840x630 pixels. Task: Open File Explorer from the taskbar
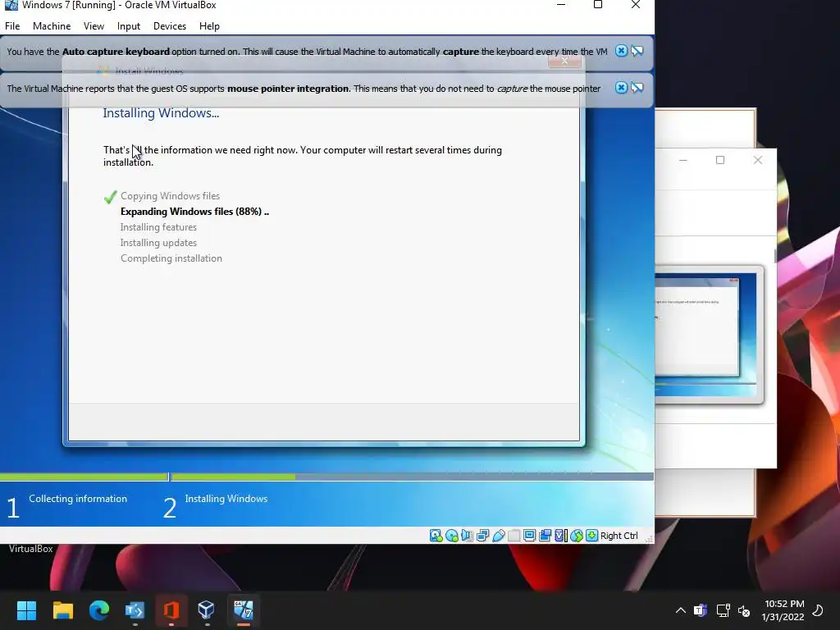tap(62, 610)
